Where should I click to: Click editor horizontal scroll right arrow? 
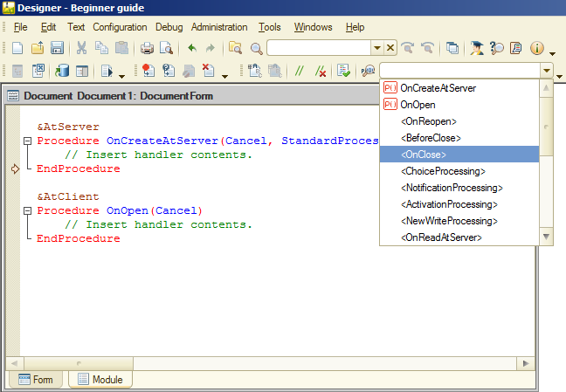526,363
